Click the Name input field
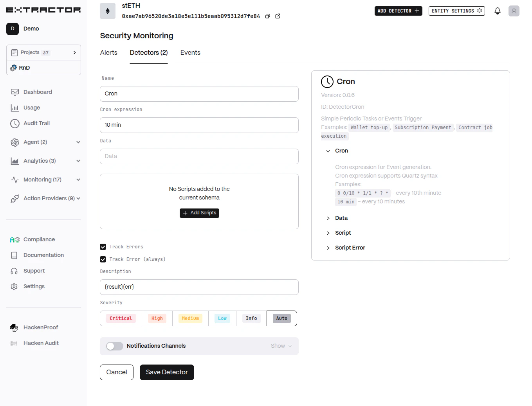Image resolution: width=532 pixels, height=406 pixels. coord(199,94)
